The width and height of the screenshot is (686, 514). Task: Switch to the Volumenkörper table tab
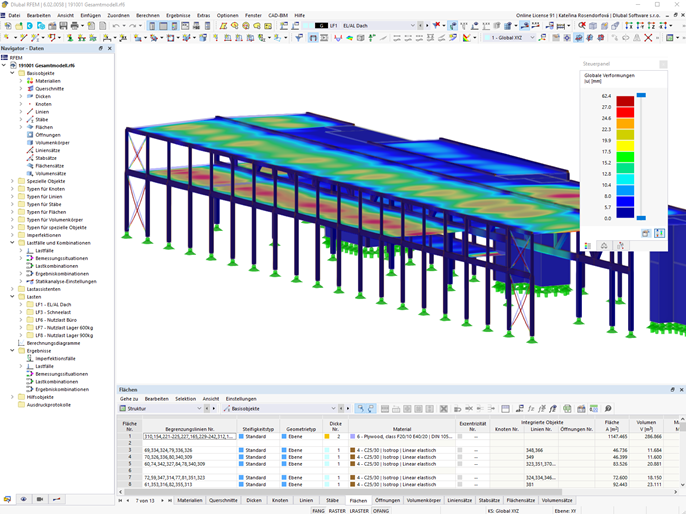coord(424,500)
